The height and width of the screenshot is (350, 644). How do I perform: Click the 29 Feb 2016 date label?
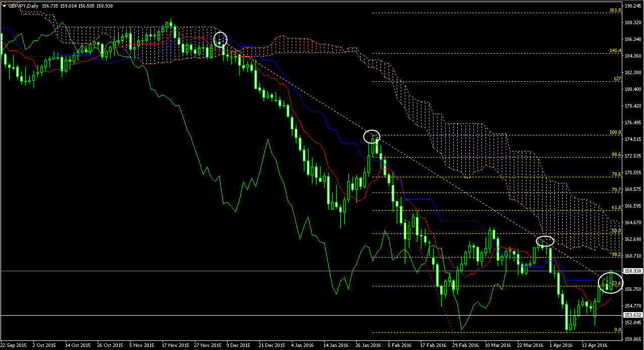466,345
